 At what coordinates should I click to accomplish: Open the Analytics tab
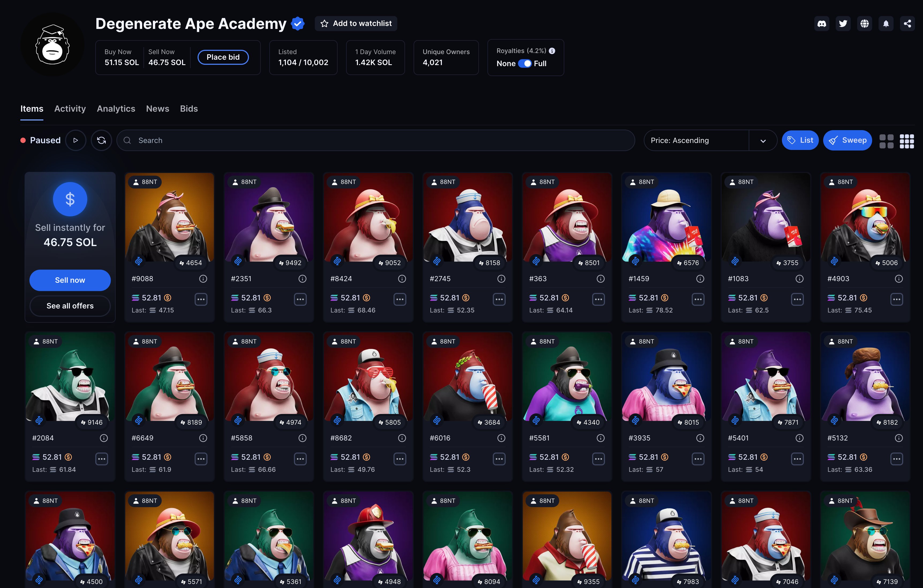[116, 109]
